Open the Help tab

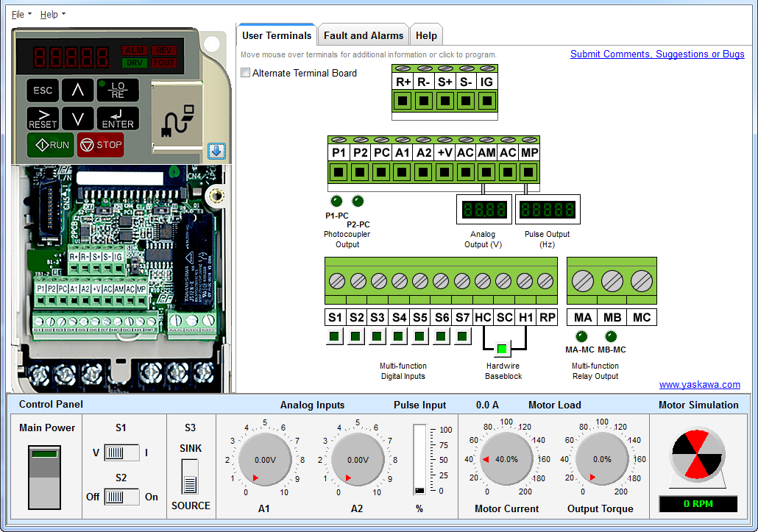coord(426,35)
